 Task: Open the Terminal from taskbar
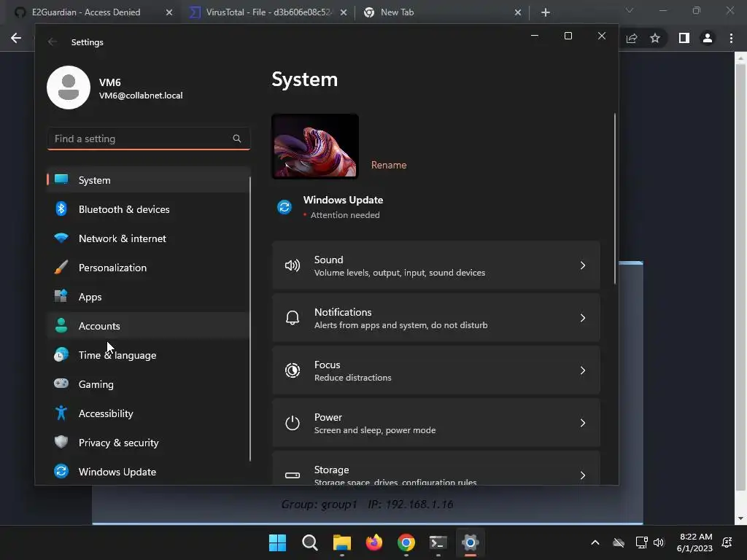click(438, 542)
